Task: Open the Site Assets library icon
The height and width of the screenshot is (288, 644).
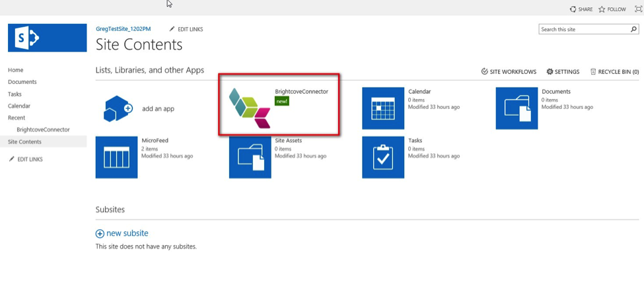Action: 250,157
